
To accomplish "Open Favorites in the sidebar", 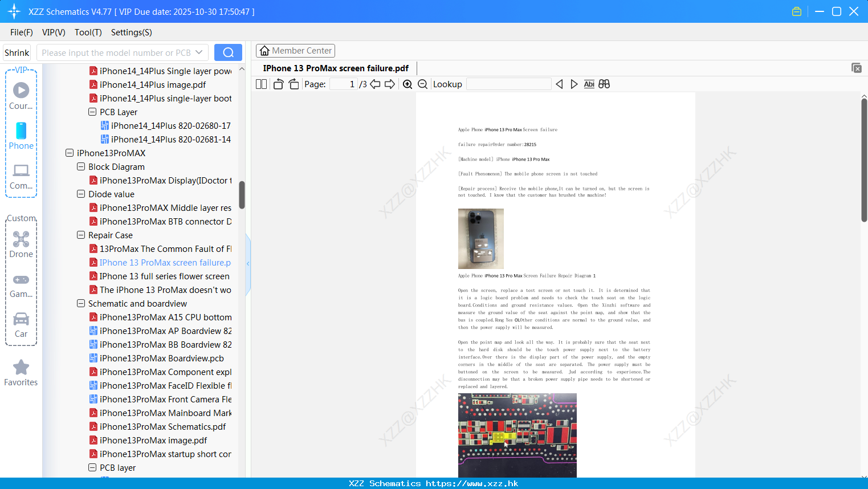I will pyautogui.click(x=21, y=373).
